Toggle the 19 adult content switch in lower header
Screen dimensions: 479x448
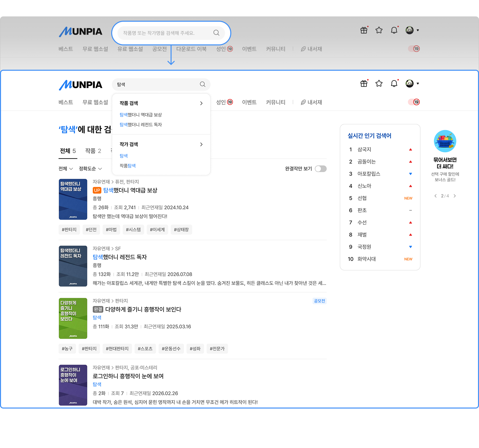click(414, 102)
